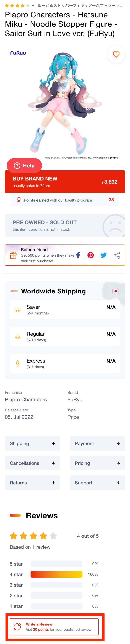Expand the Cancellations section
130x644 pixels.
pyautogui.click(x=32, y=463)
